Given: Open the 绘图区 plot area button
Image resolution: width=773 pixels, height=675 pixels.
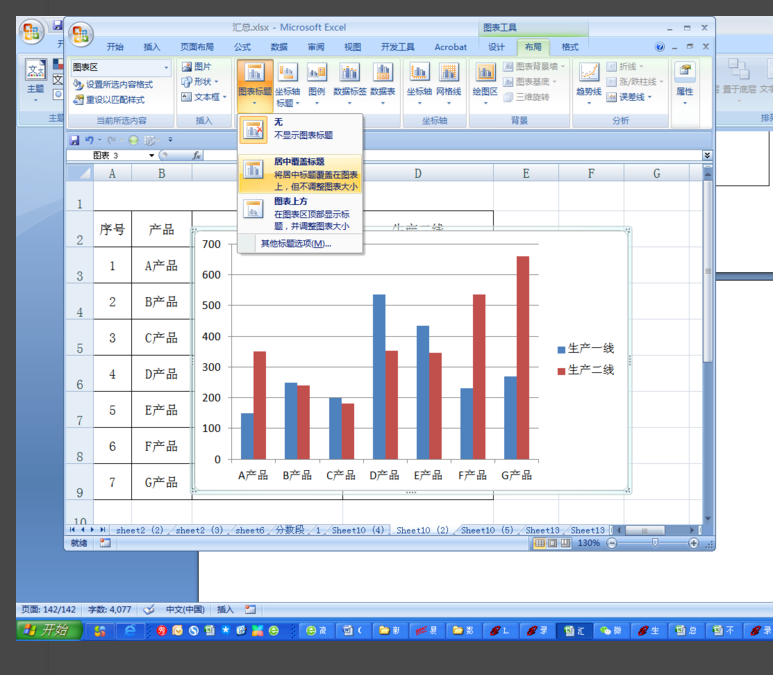Looking at the screenshot, I should coord(485,84).
